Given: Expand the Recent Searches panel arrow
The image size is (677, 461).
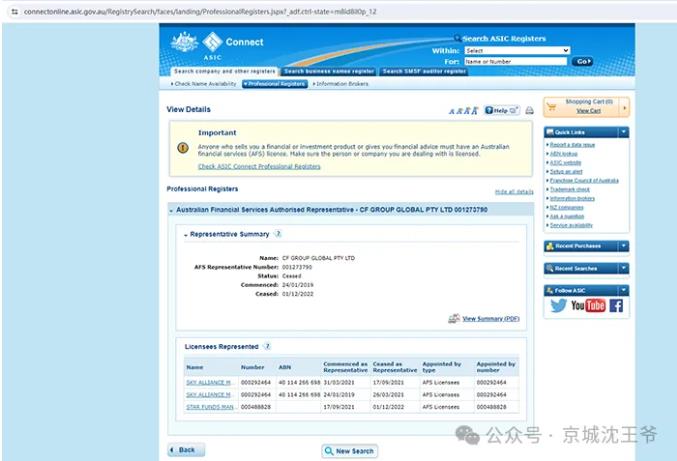Looking at the screenshot, I should click(624, 268).
